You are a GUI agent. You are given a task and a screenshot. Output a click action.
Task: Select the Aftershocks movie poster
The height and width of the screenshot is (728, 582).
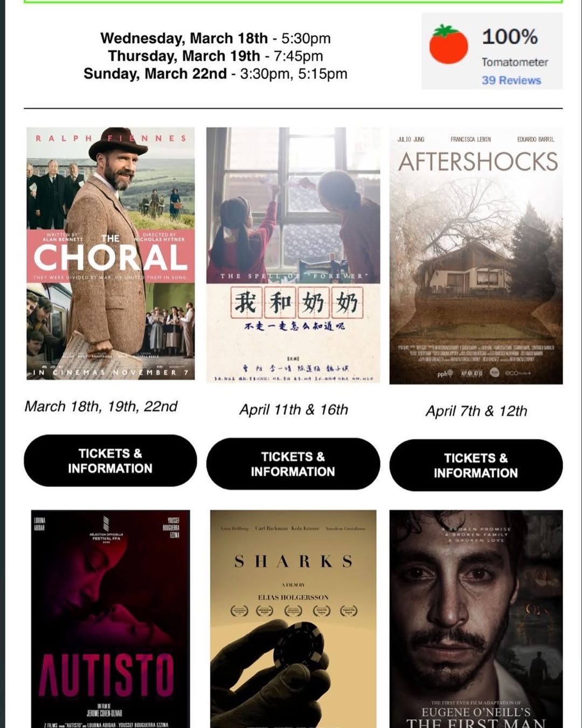[476, 256]
